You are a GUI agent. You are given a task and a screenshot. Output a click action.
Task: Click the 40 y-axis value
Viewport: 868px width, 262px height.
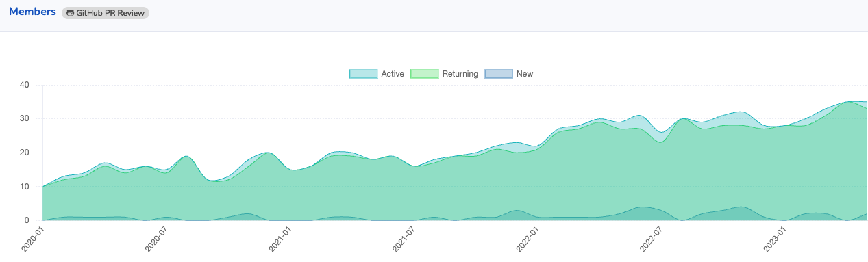coord(25,85)
